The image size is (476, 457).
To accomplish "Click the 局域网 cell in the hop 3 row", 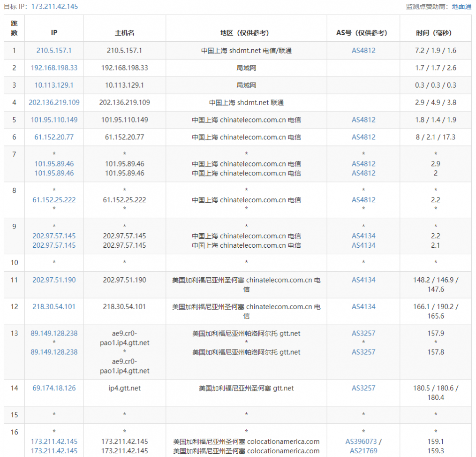I will coord(246,85).
